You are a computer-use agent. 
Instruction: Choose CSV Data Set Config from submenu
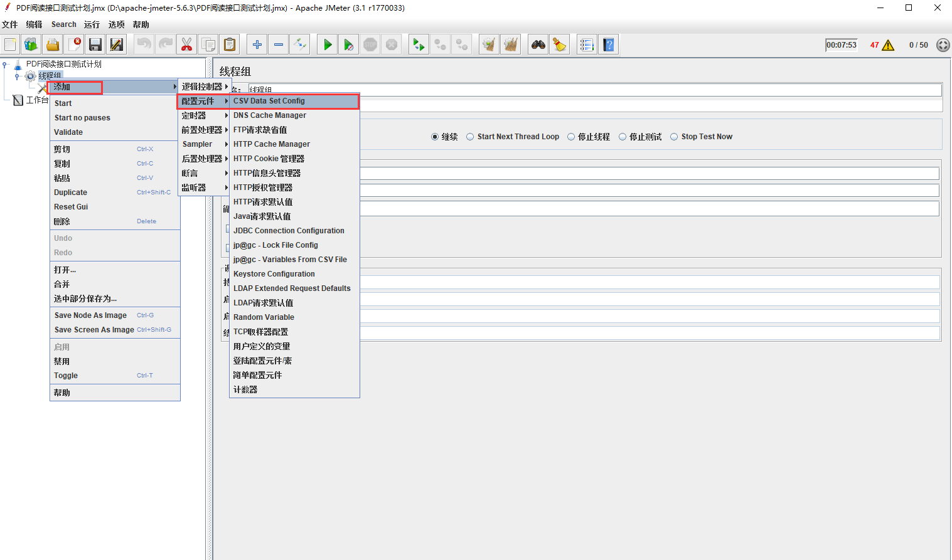click(269, 101)
